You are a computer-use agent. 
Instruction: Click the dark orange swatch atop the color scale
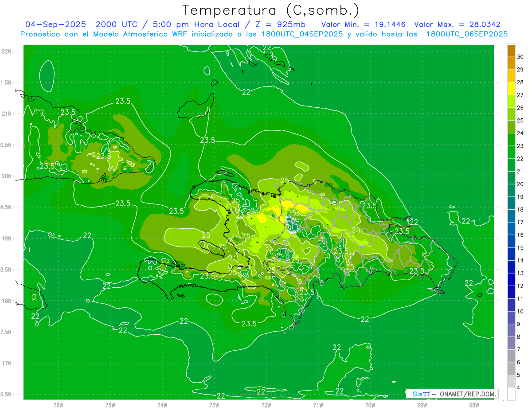(511, 50)
